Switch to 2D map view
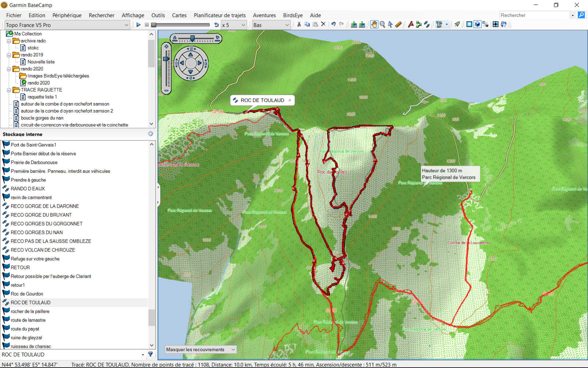This screenshot has width=588, height=368. [469, 25]
